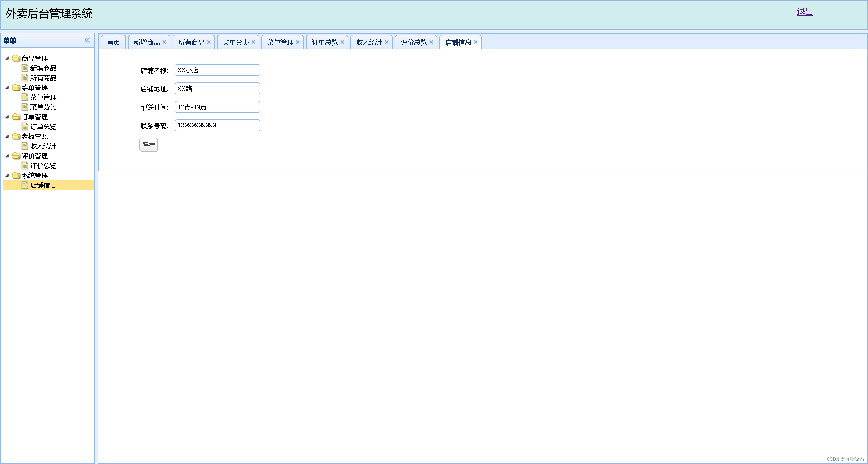
Task: Click the 退出 logout link
Action: point(805,12)
